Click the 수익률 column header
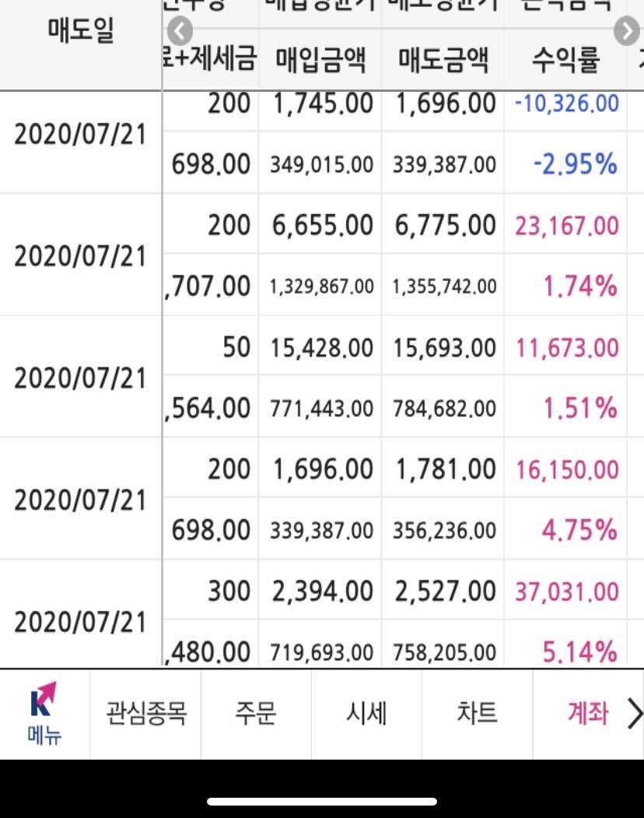The width and height of the screenshot is (644, 818). (x=565, y=60)
